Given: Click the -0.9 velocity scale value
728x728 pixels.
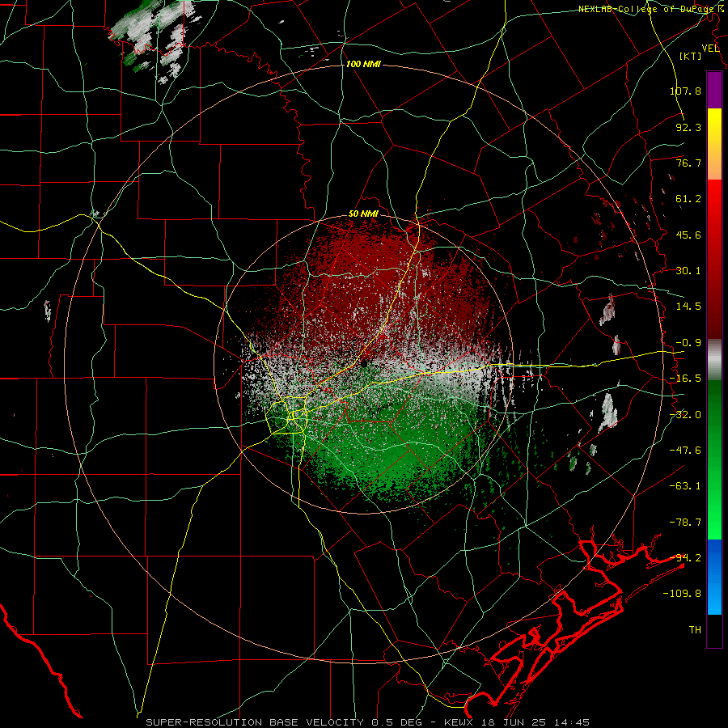Looking at the screenshot, I should point(688,343).
